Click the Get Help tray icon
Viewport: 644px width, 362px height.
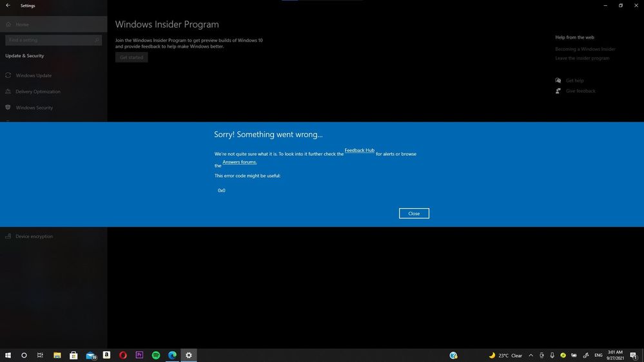[453, 356]
